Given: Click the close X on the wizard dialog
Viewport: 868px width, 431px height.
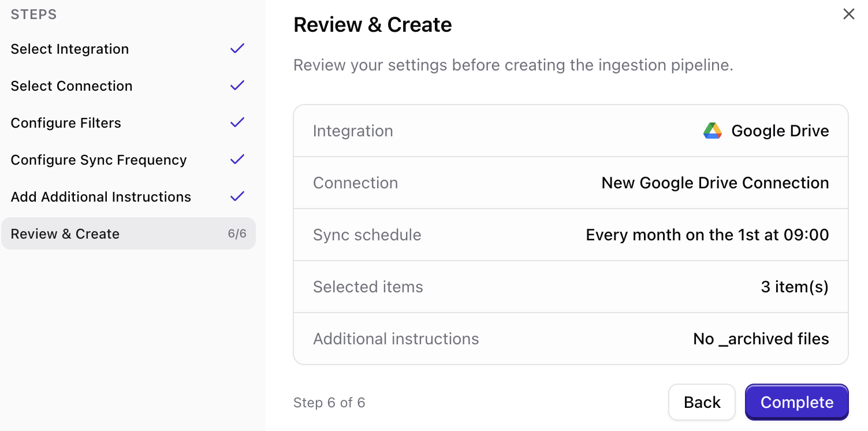Looking at the screenshot, I should tap(848, 13).
